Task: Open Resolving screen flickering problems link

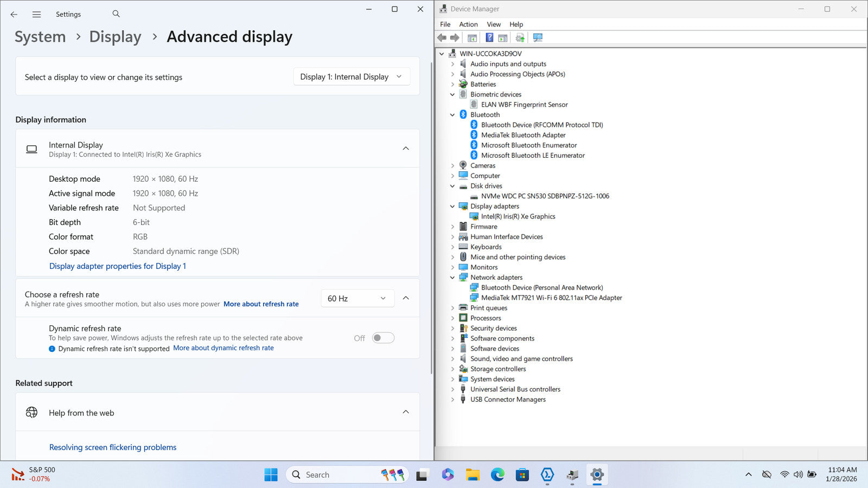Action: click(x=113, y=447)
